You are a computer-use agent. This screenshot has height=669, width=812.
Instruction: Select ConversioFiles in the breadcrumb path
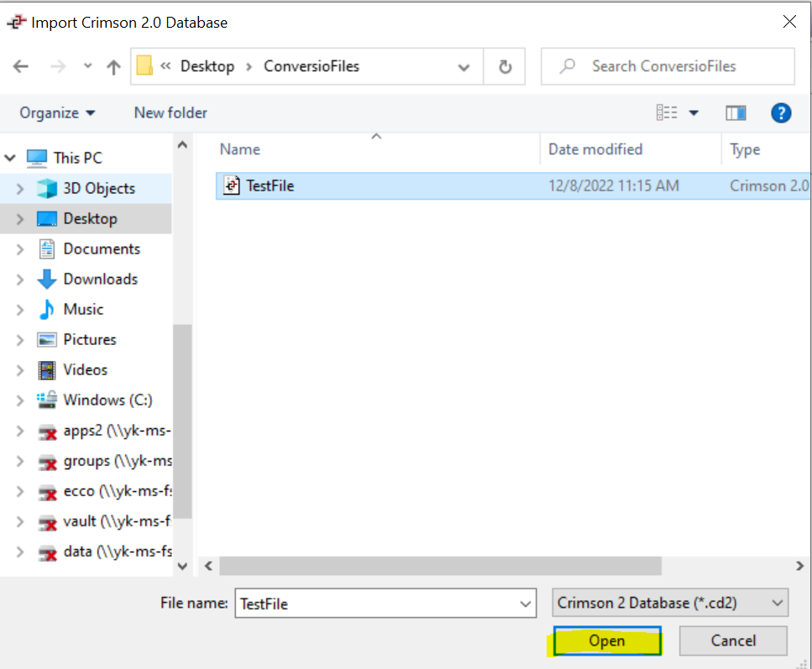point(312,66)
